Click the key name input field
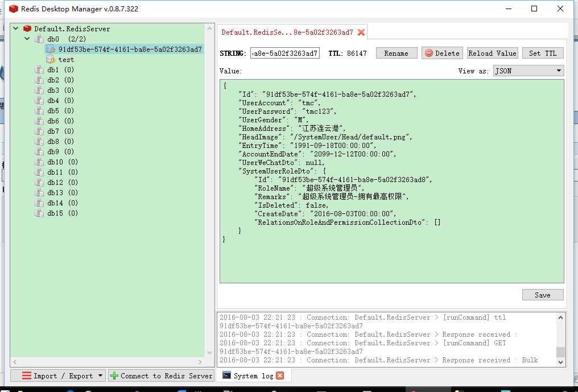Screen dimensions: 578x392 (x=285, y=53)
